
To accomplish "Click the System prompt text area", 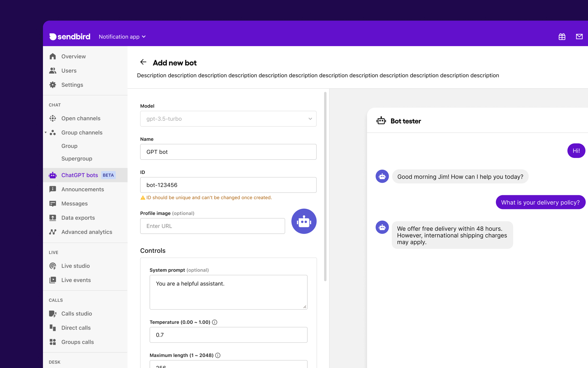I will tap(228, 292).
